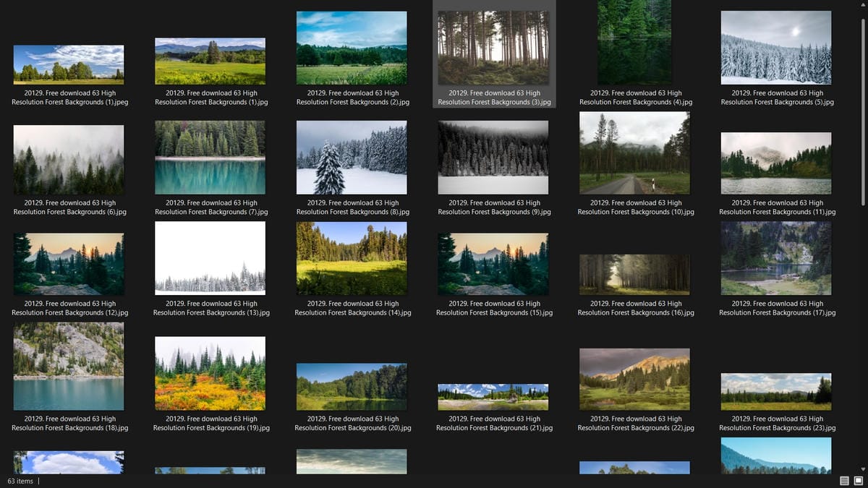Select white snowy treeline image (13).jpg
Viewport: 868px width, 488px height.
(210, 258)
